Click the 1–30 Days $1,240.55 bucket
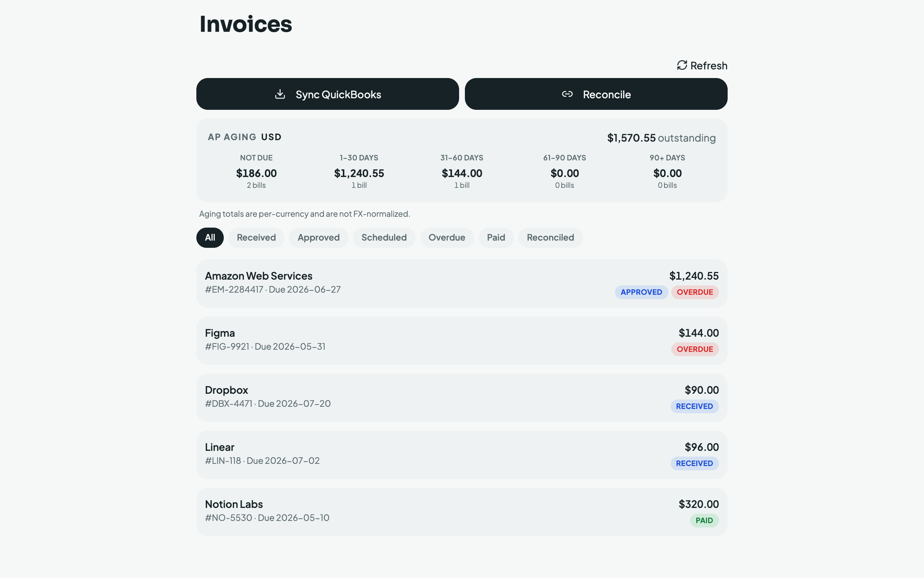 pyautogui.click(x=359, y=171)
